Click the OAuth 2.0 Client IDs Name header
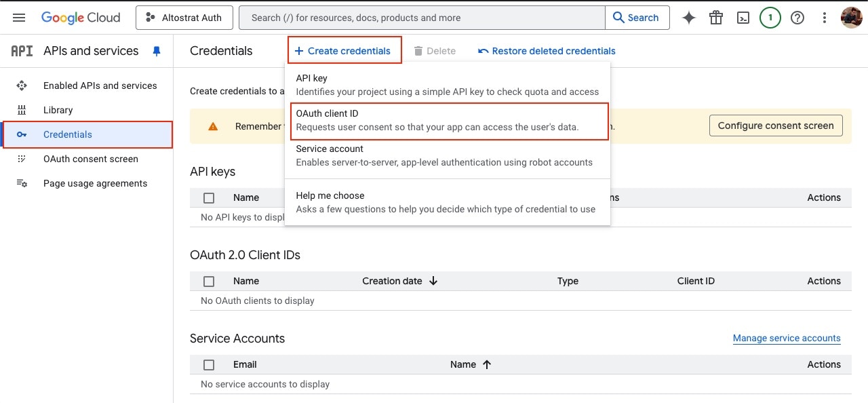The image size is (868, 403). coord(246,281)
